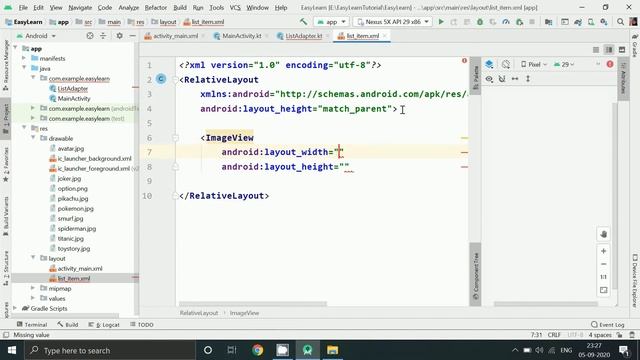Click the Windows taskbar search box
640x360 pixels.
[110, 350]
